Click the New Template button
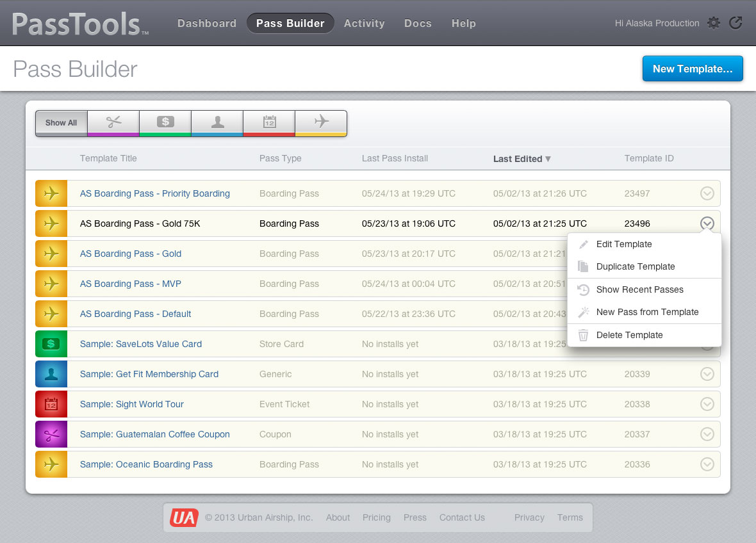The height and width of the screenshot is (543, 756). (693, 69)
